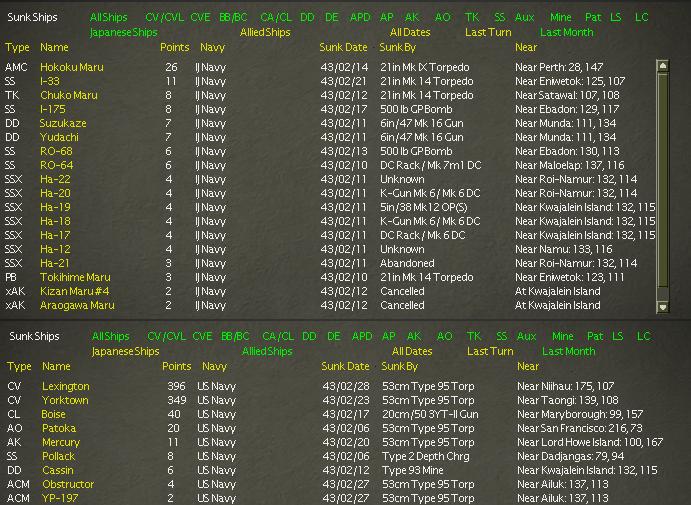
Task: Filter upper panel by BB/BC
Action: pos(234,17)
